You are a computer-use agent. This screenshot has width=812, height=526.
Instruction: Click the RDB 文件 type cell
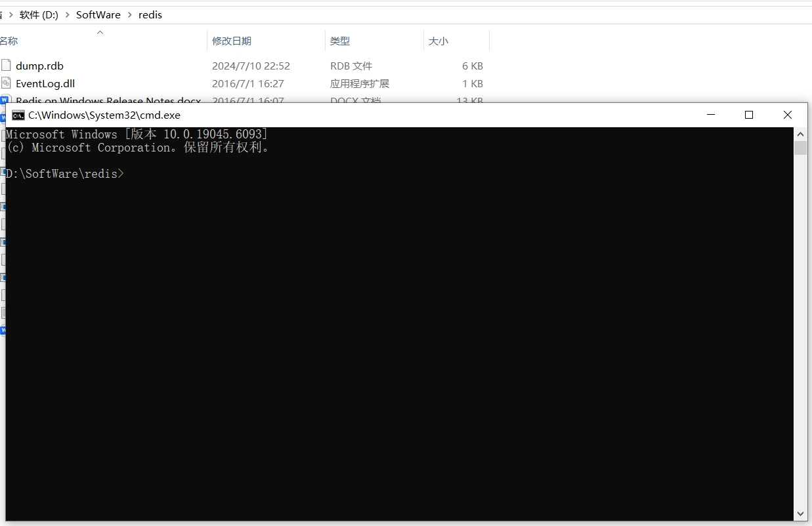[351, 66]
